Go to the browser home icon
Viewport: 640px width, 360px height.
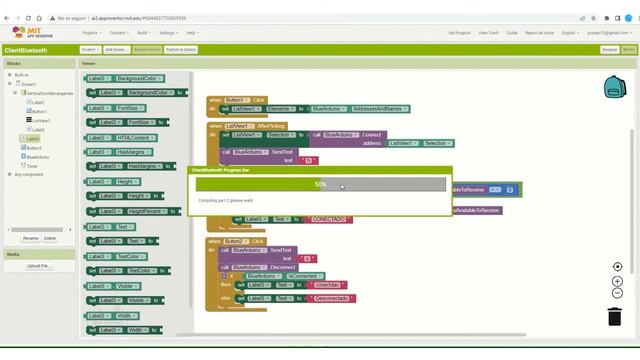(39, 18)
